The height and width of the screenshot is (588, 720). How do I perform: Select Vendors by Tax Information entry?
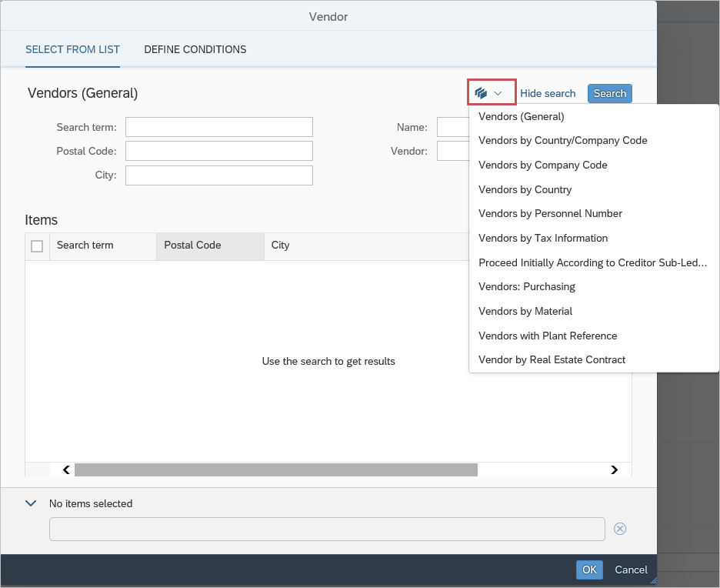point(543,238)
